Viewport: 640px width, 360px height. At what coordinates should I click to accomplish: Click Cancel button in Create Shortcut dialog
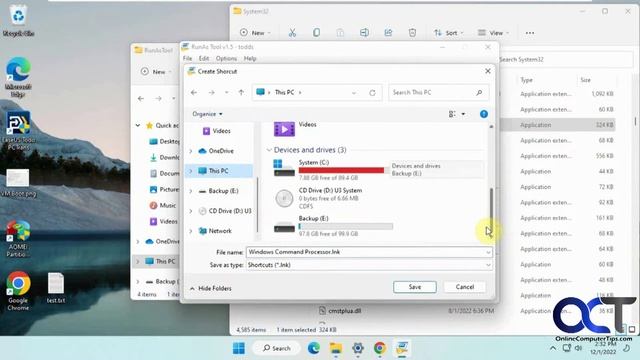click(x=464, y=287)
